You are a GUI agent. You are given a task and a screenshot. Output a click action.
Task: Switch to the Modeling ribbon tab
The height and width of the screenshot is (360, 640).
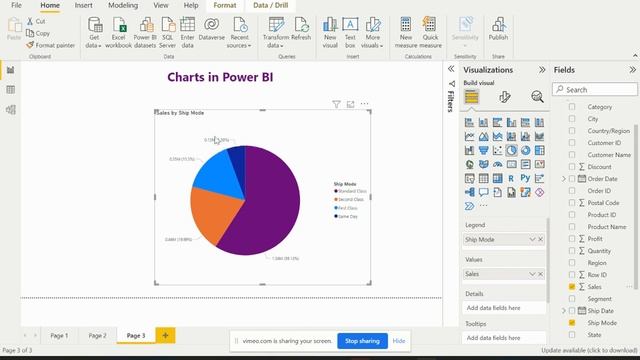123,5
